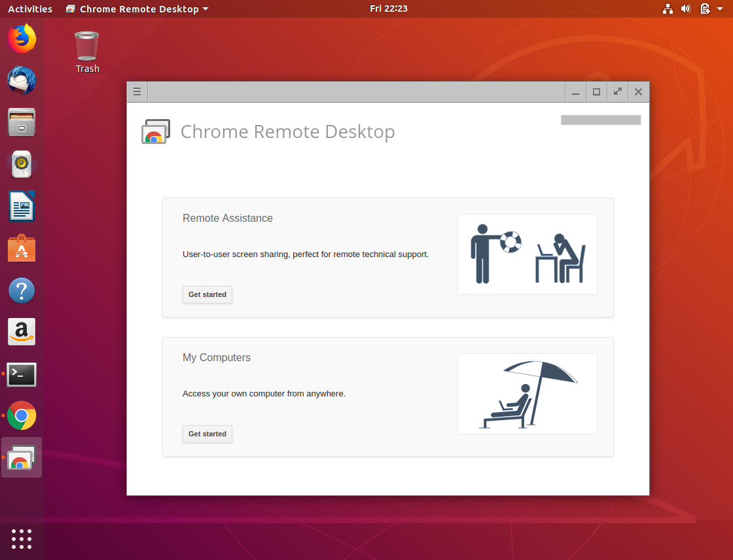Open the window's hamburger menu

tap(137, 92)
